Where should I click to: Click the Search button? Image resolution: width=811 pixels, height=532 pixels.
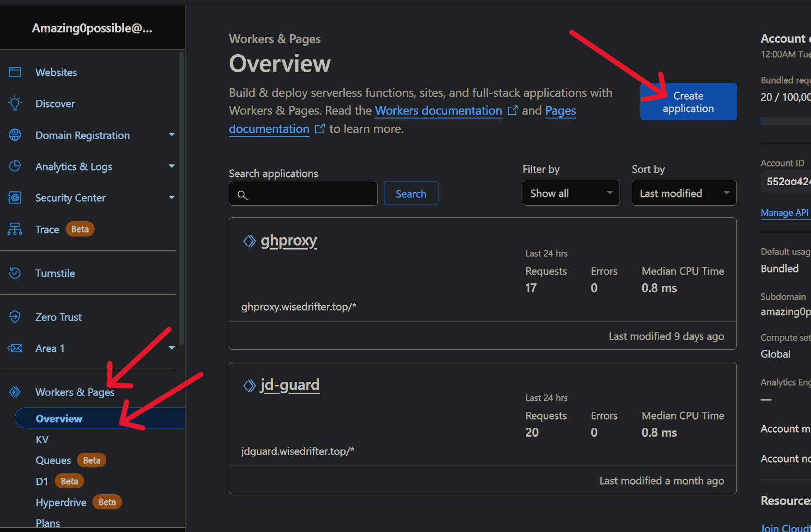click(411, 194)
